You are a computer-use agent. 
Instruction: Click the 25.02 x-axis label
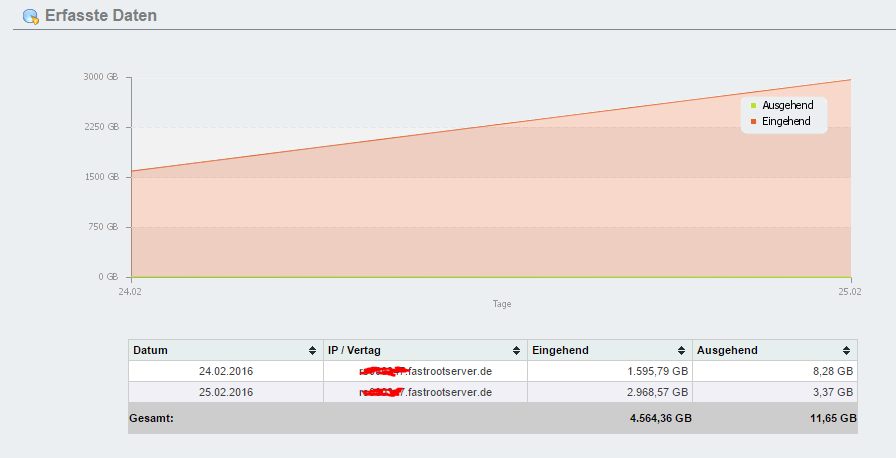[x=849, y=292]
